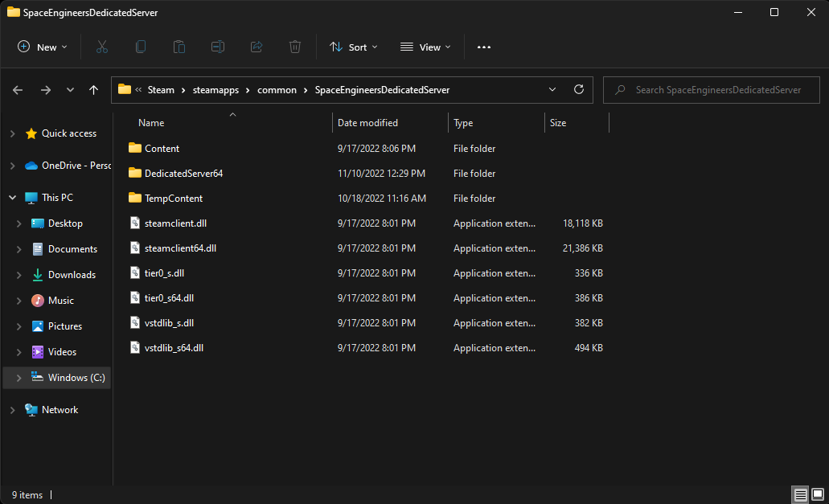Click the Delete trash can icon
The image size is (829, 504).
click(295, 47)
